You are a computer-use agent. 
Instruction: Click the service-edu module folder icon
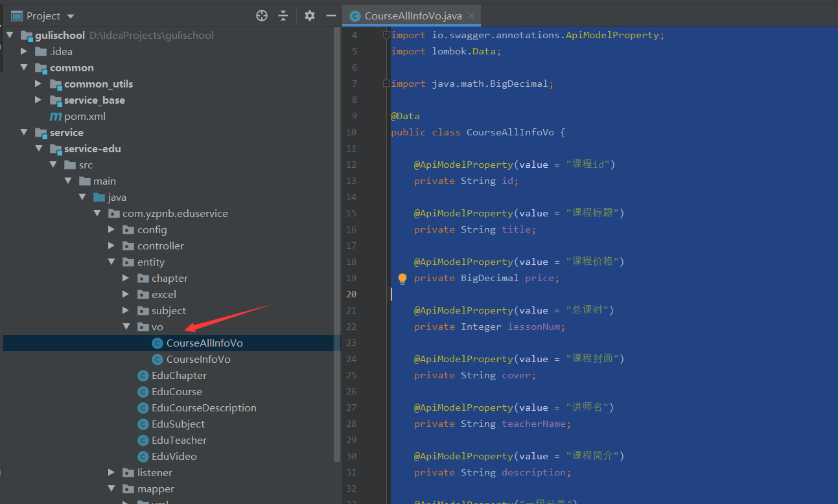click(x=56, y=148)
